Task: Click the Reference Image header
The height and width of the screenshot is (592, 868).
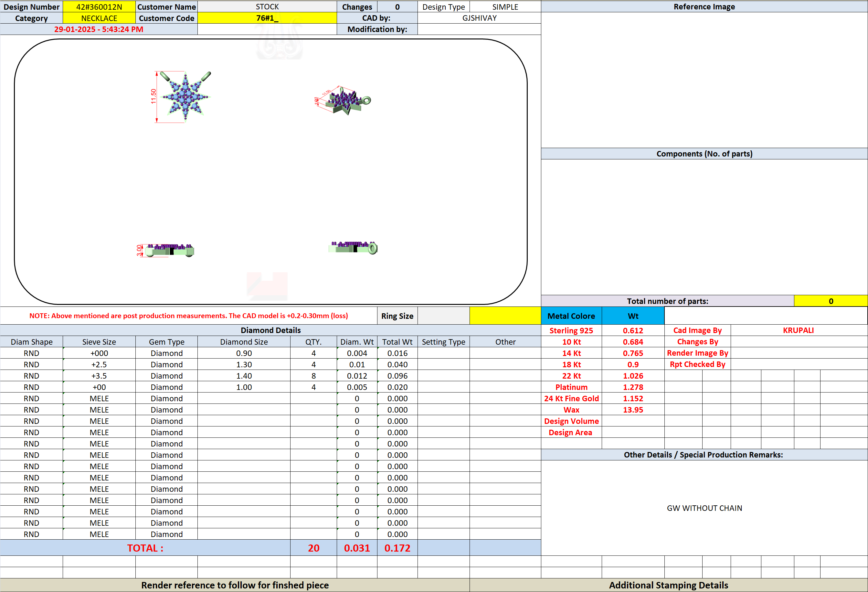Action: coord(704,7)
